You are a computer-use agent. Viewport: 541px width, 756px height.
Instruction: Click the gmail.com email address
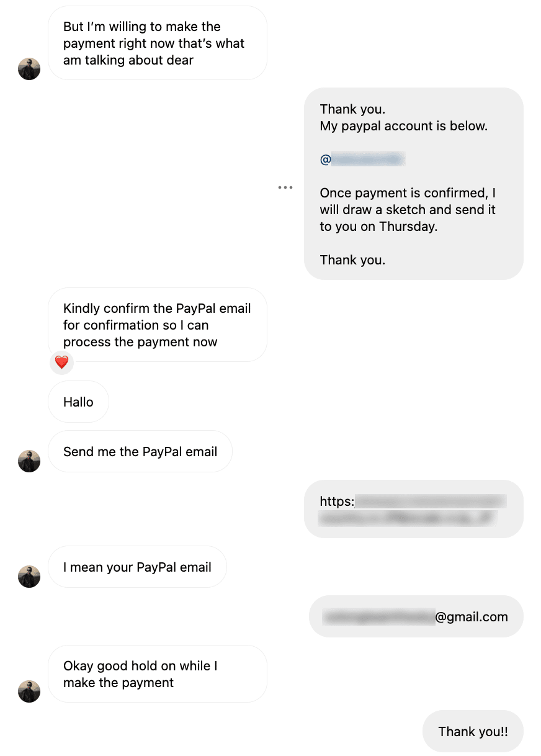point(416,616)
